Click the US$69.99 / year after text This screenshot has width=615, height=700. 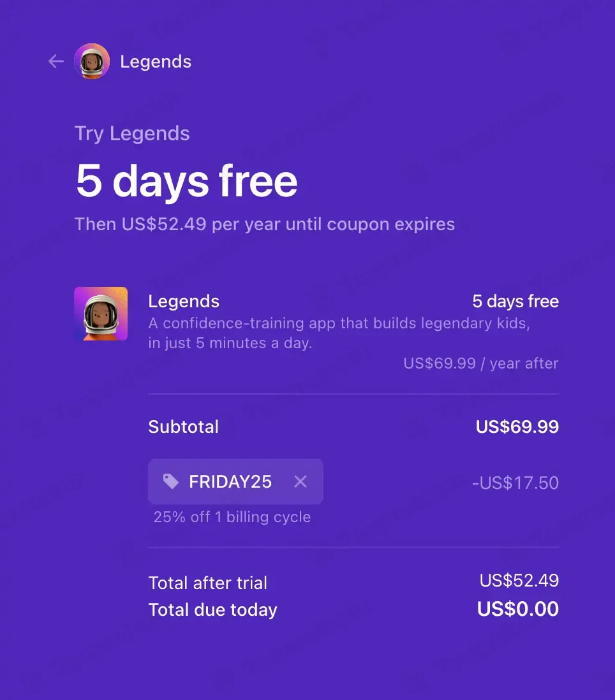[480, 363]
